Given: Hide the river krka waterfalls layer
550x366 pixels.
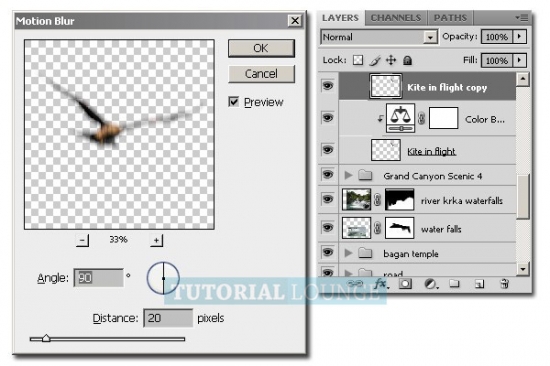Looking at the screenshot, I should (328, 199).
